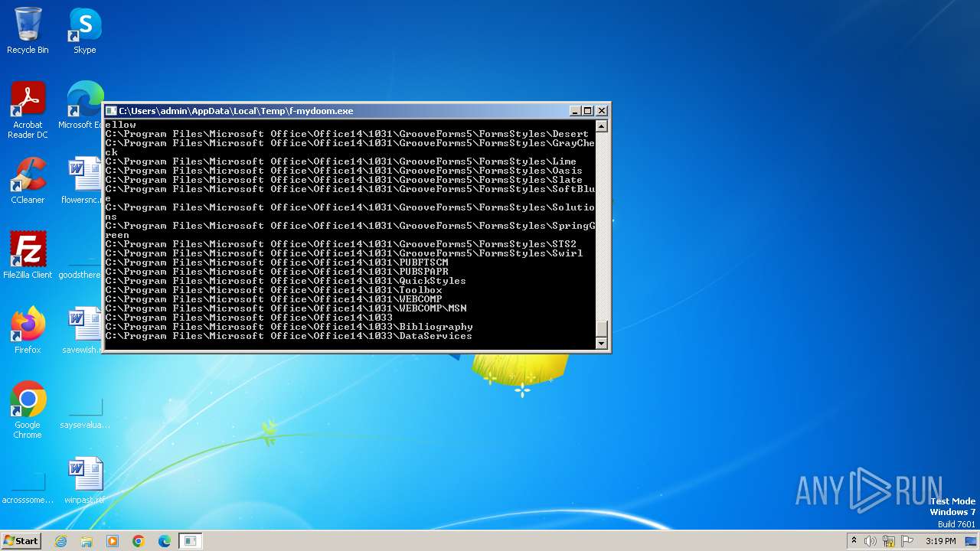The image size is (980, 551).
Task: Open Windows Explorer folder in taskbar
Action: pos(87,541)
